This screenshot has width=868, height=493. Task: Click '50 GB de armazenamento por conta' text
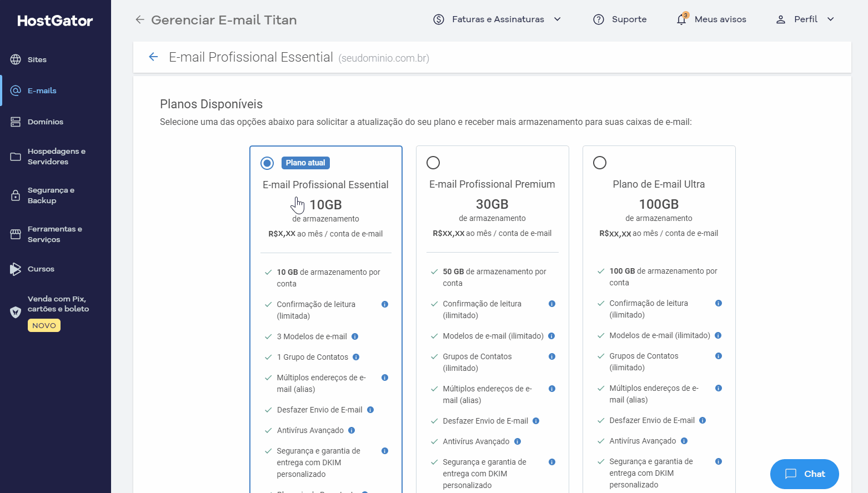tap(494, 277)
